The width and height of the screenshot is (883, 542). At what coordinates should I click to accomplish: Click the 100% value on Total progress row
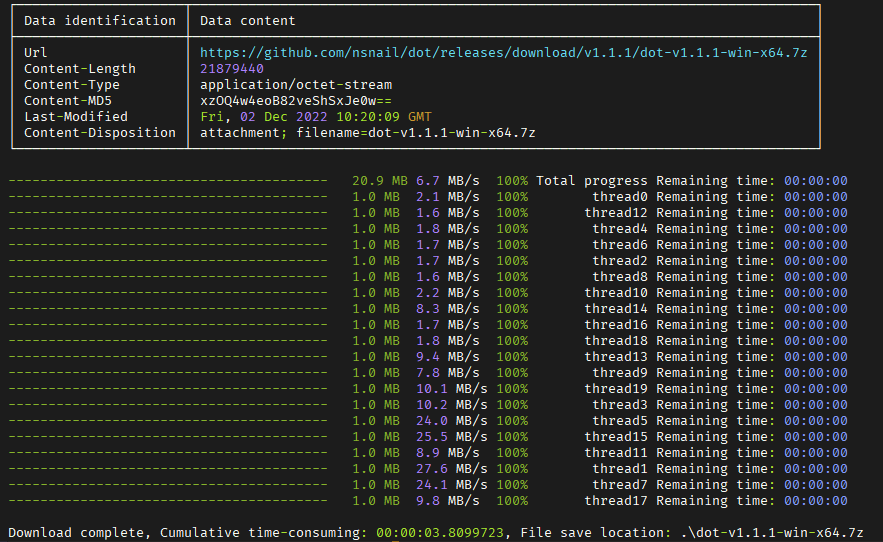511,181
